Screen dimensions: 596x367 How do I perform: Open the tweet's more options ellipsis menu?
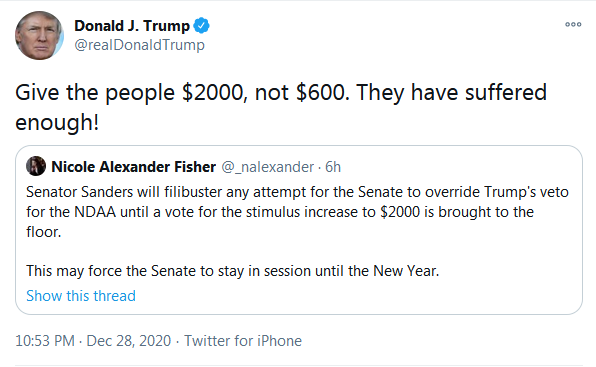coord(573,25)
